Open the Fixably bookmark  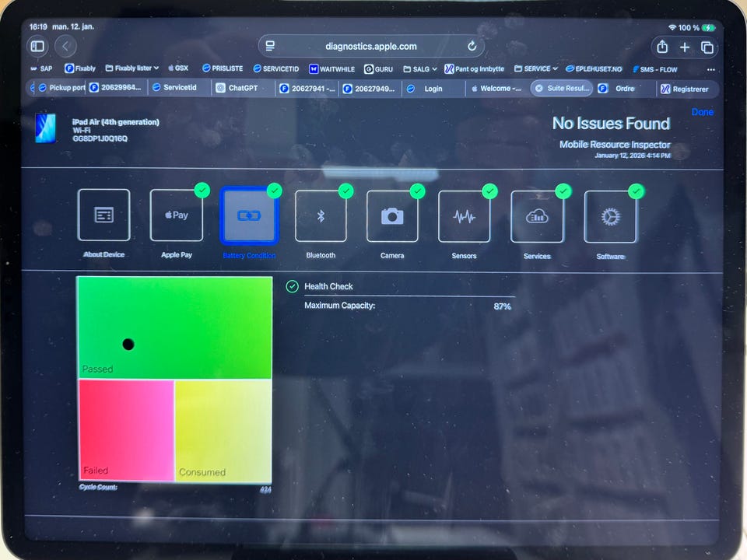80,68
